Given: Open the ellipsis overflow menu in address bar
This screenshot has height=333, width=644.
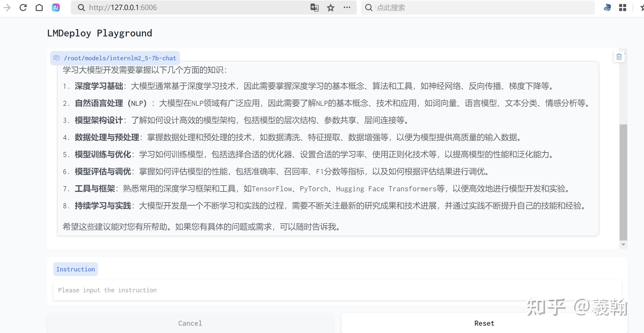Looking at the screenshot, I should click(x=347, y=8).
